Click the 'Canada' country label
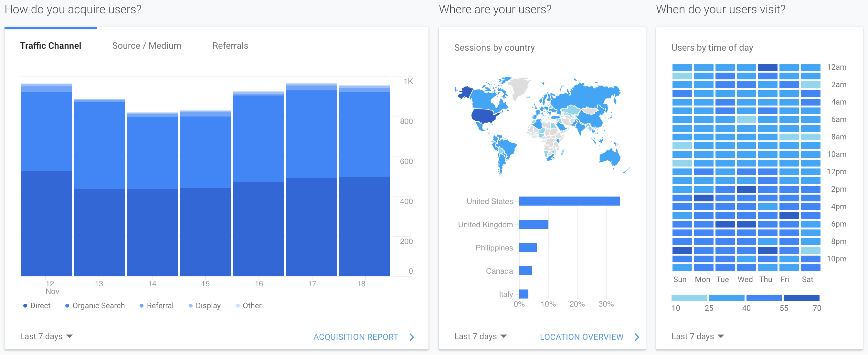Screen dimensions: 868x355 [x=499, y=271]
